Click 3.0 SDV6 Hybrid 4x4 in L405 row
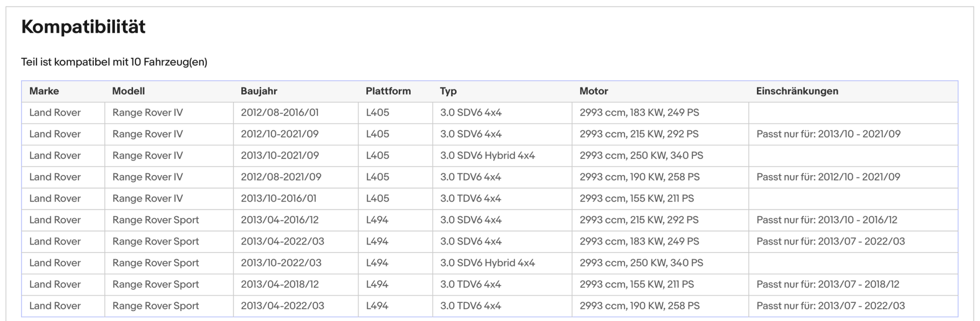 coord(487,155)
